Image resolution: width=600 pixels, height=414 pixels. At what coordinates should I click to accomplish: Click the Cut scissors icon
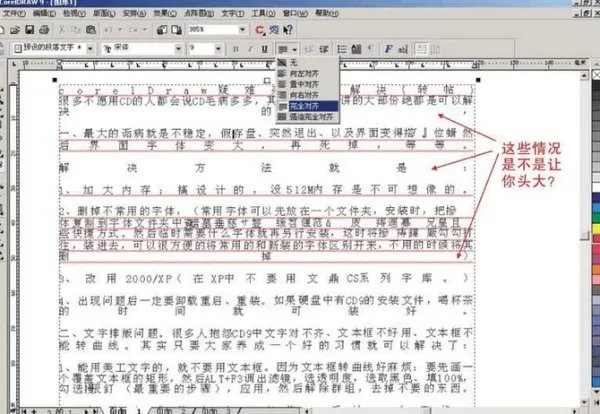tap(62, 30)
